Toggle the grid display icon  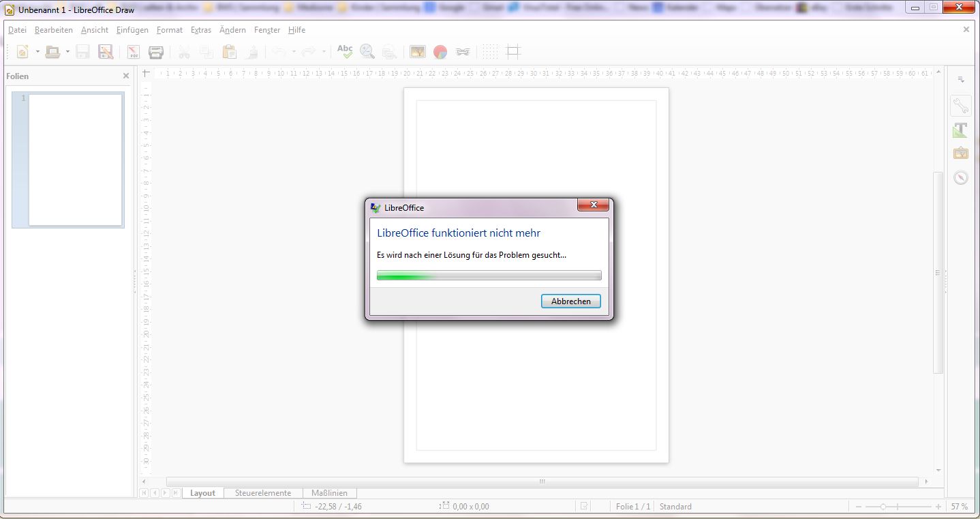tap(490, 52)
